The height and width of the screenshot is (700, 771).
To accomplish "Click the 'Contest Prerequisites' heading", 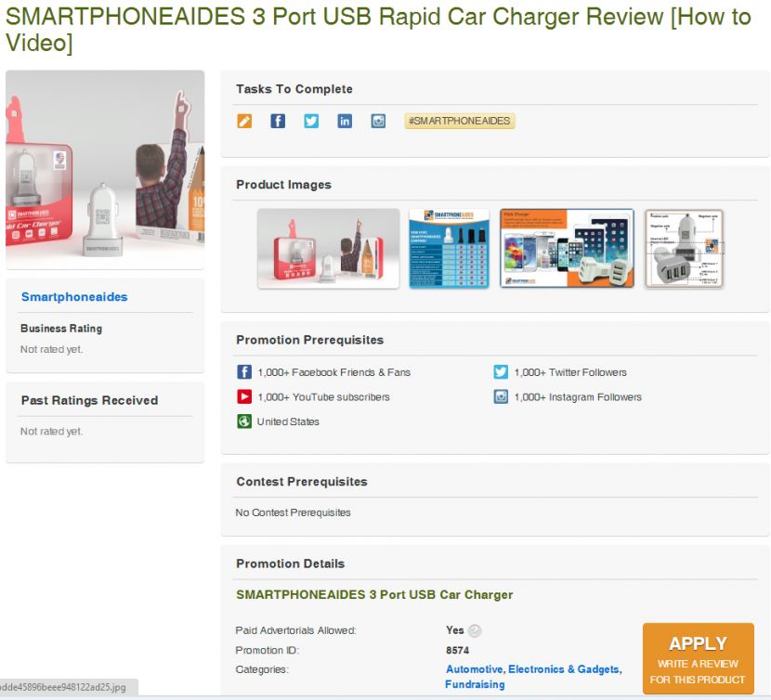I will [x=302, y=481].
